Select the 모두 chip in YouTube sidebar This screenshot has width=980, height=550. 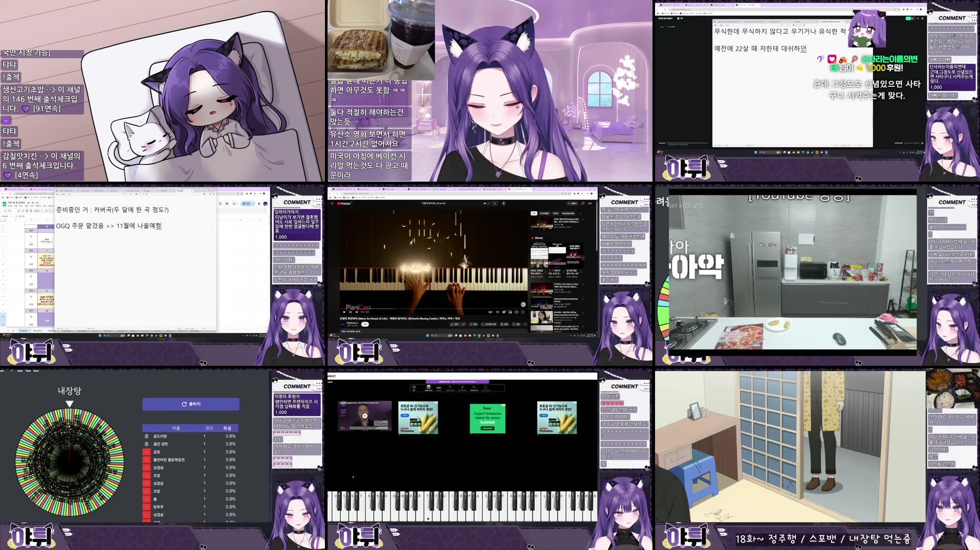[534, 213]
